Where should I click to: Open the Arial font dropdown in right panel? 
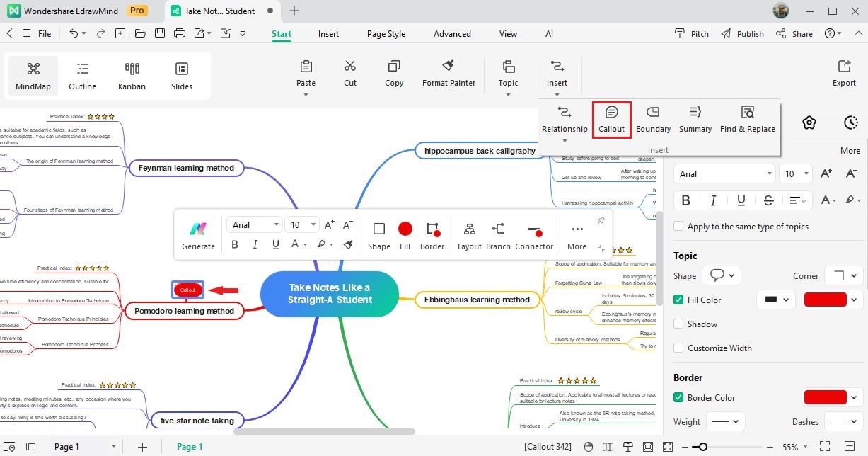[x=724, y=173]
